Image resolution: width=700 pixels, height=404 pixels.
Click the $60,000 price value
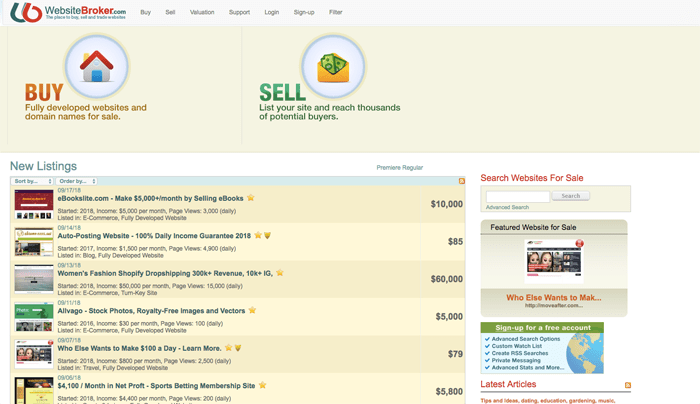click(446, 279)
